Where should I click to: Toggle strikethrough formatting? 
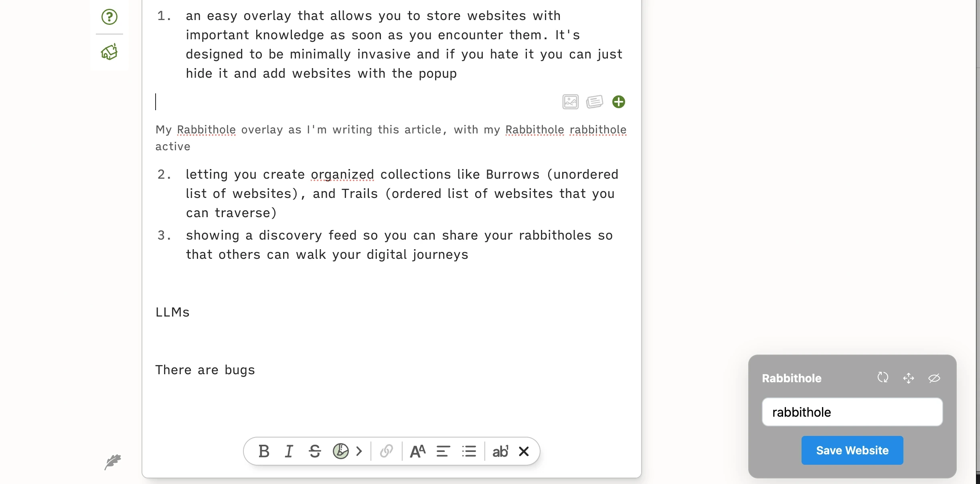point(315,451)
